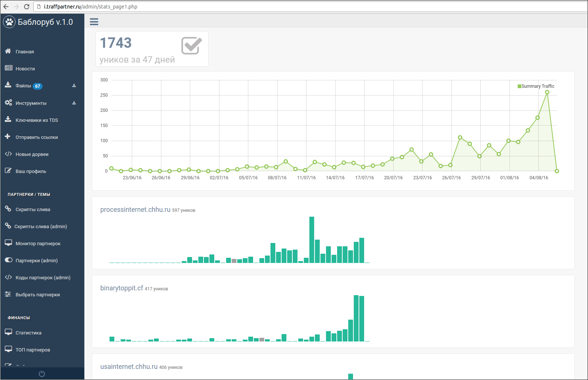588x380 pixels.
Task: Click the gears icon beside Инструменты
Action: [x=9, y=103]
